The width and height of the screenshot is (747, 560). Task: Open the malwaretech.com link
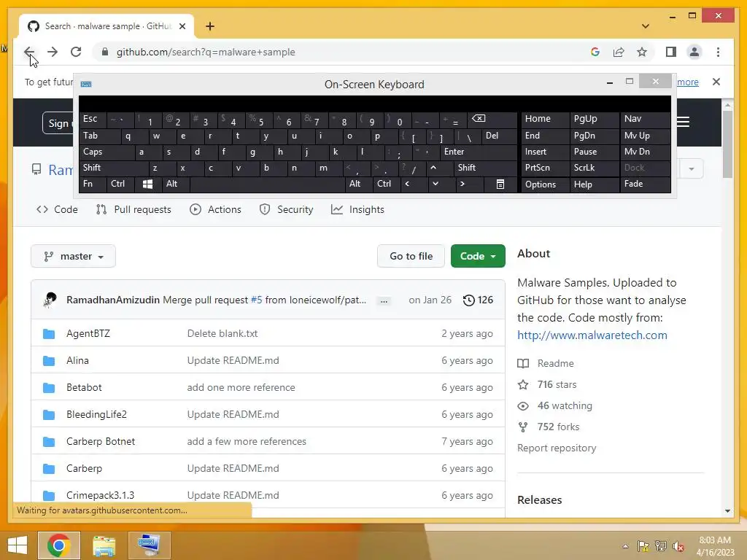click(592, 335)
